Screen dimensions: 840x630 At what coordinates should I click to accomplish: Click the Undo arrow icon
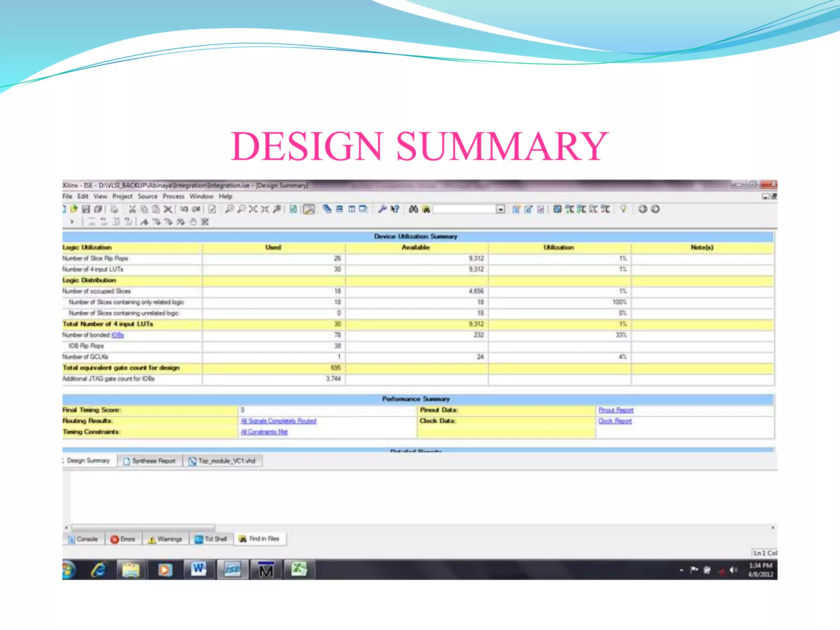click(184, 209)
